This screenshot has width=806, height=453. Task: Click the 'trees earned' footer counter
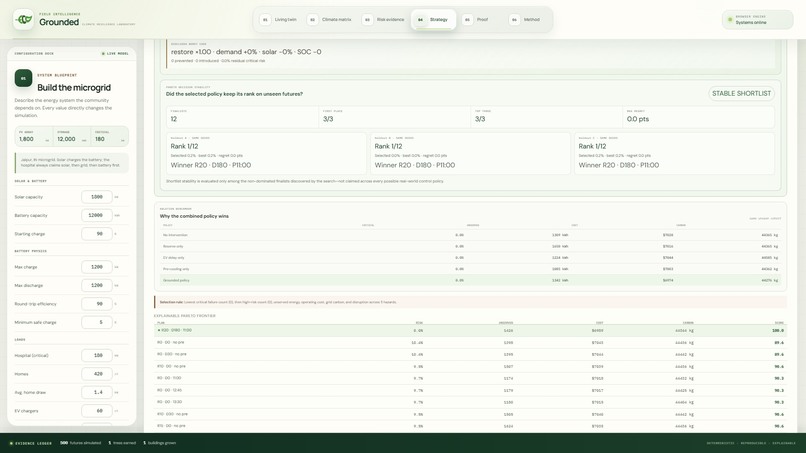point(122,443)
